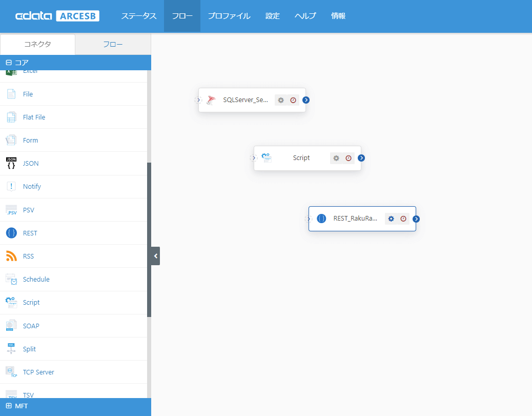The width and height of the screenshot is (532, 416).
Task: Open clock schedule icon on SQLServer_Se... node
Action: (x=293, y=100)
